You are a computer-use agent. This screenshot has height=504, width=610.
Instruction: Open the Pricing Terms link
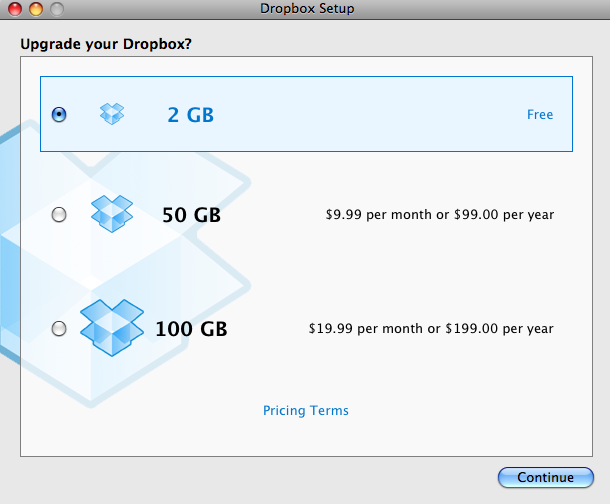pos(306,411)
